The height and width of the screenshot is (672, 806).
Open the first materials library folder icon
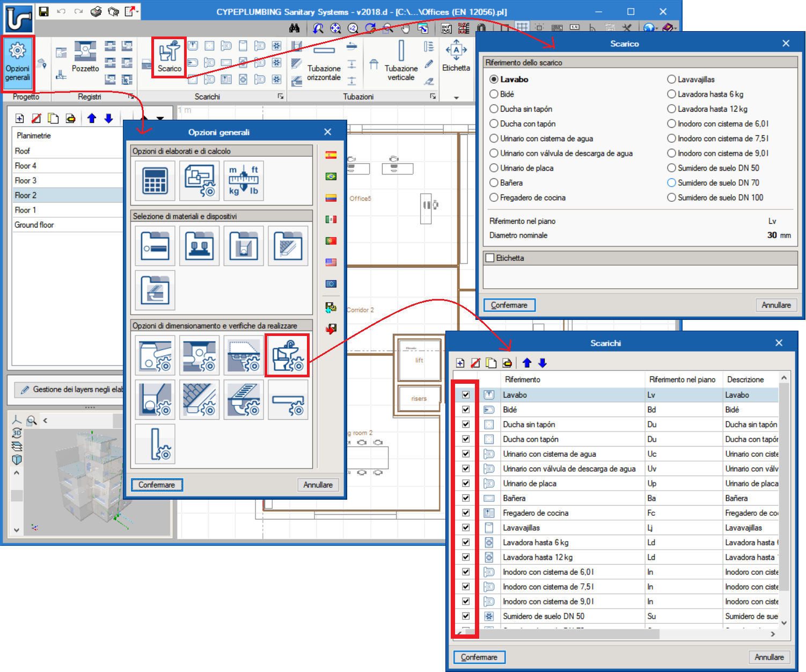(155, 246)
